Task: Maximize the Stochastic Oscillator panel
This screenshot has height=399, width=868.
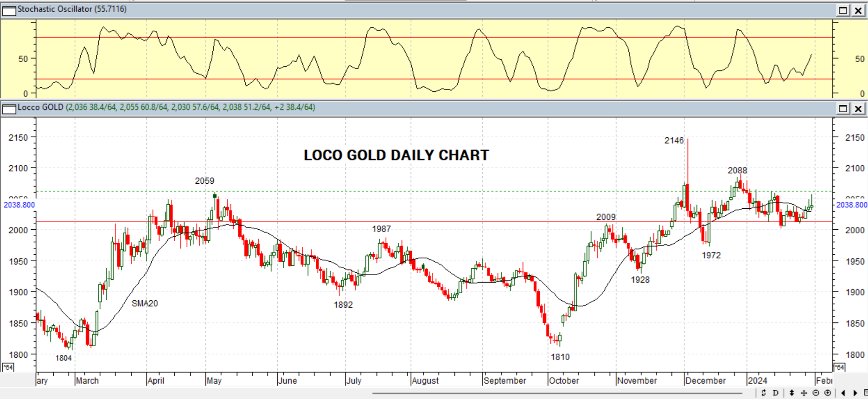Action: (x=843, y=10)
